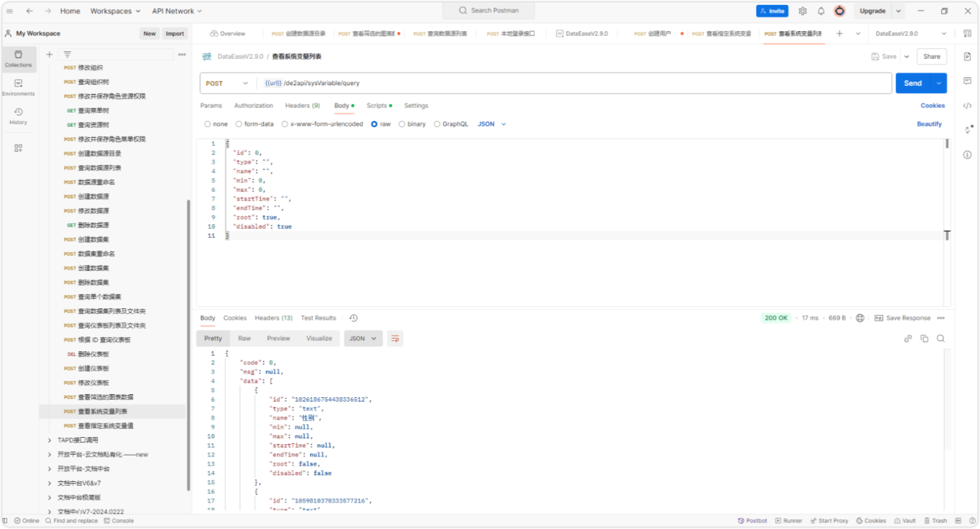Show request info icon in right sidebar
The height and width of the screenshot is (529, 980).
click(x=967, y=154)
